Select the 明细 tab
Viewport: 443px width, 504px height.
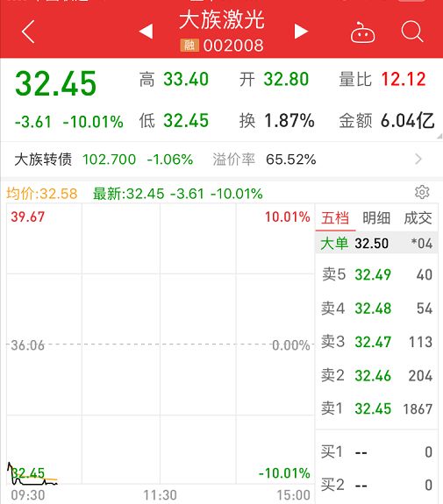tap(376, 218)
